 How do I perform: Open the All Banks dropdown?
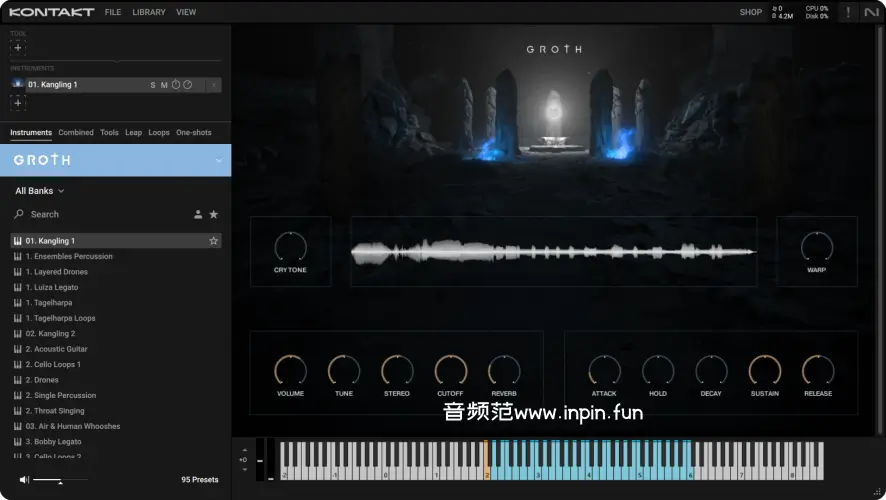pos(40,191)
